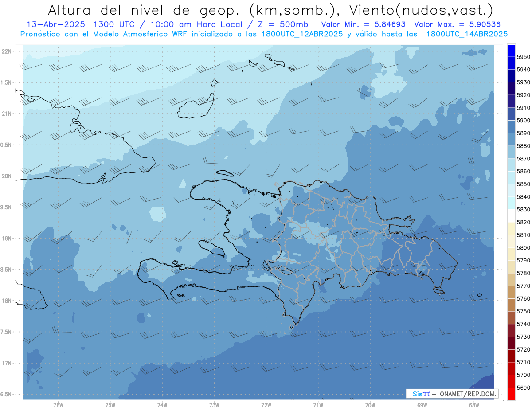Pick the legend color between 5860 and 5870
532x411 pixels.
click(511, 165)
